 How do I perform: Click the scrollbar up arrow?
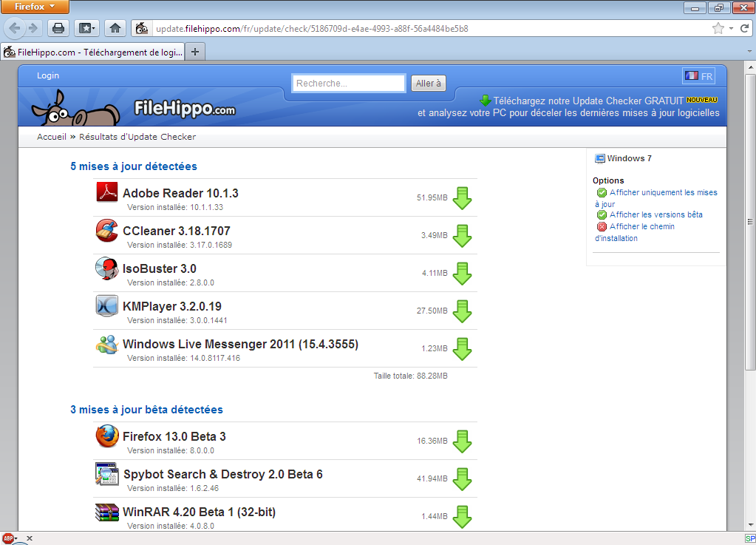click(x=750, y=66)
